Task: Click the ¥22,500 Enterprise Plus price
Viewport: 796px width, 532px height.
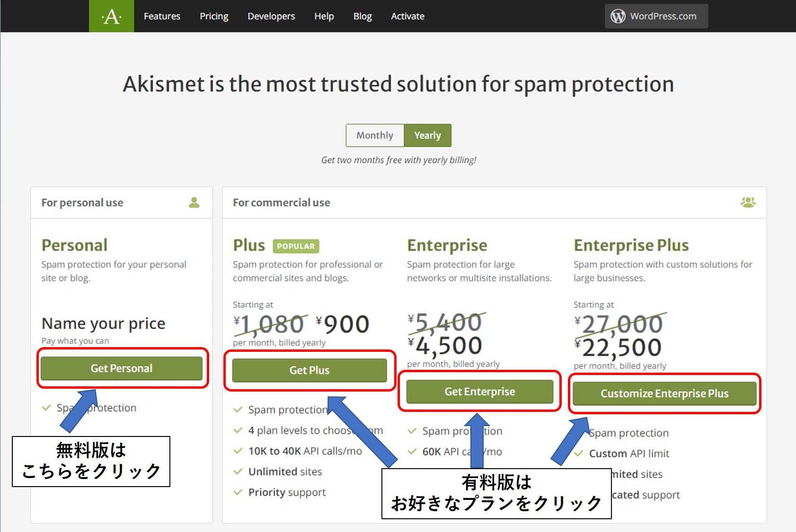Action: (x=618, y=348)
